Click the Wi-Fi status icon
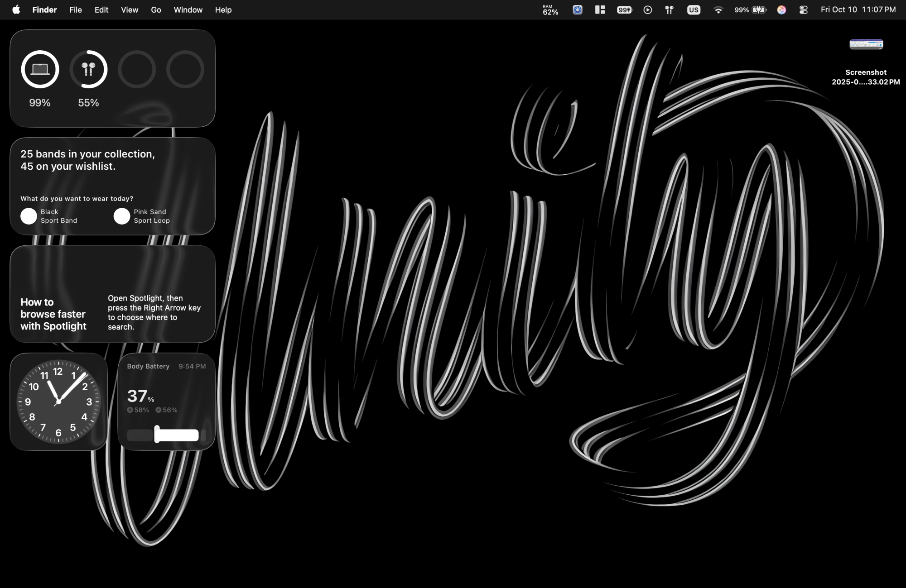 pyautogui.click(x=718, y=10)
